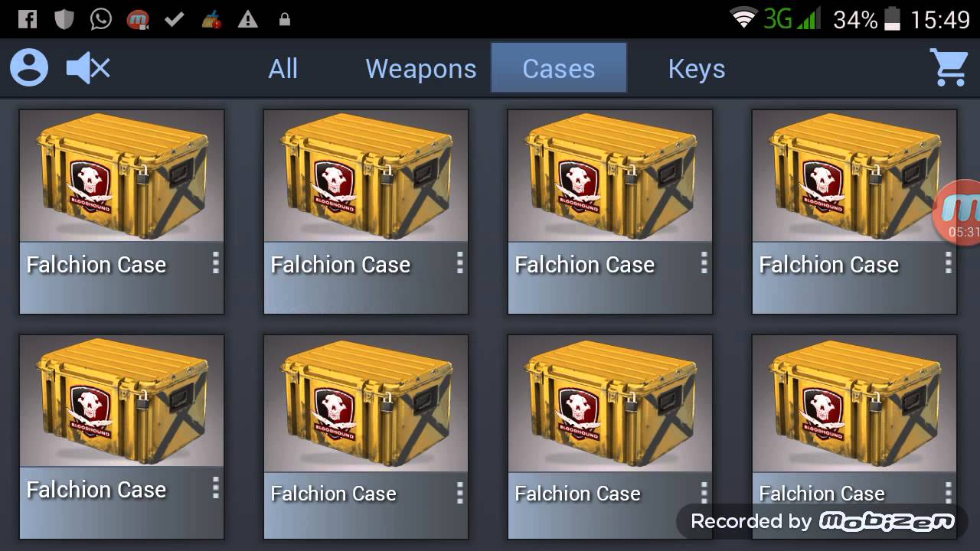The image size is (980, 551).
Task: Tap the third top-row Falchion Case image
Action: (610, 176)
